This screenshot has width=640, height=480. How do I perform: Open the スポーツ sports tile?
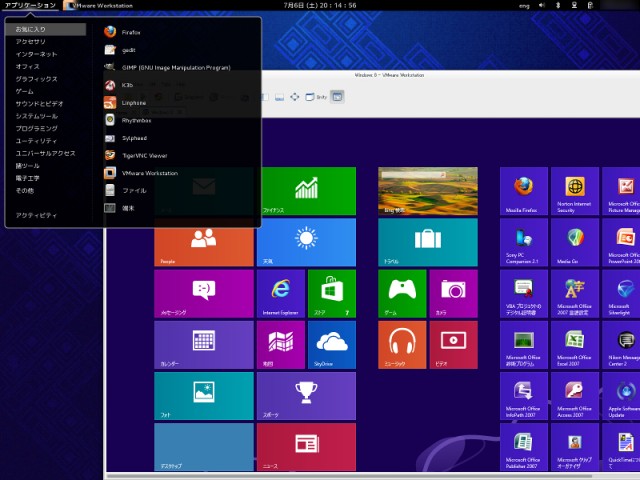pyautogui.click(x=306, y=396)
